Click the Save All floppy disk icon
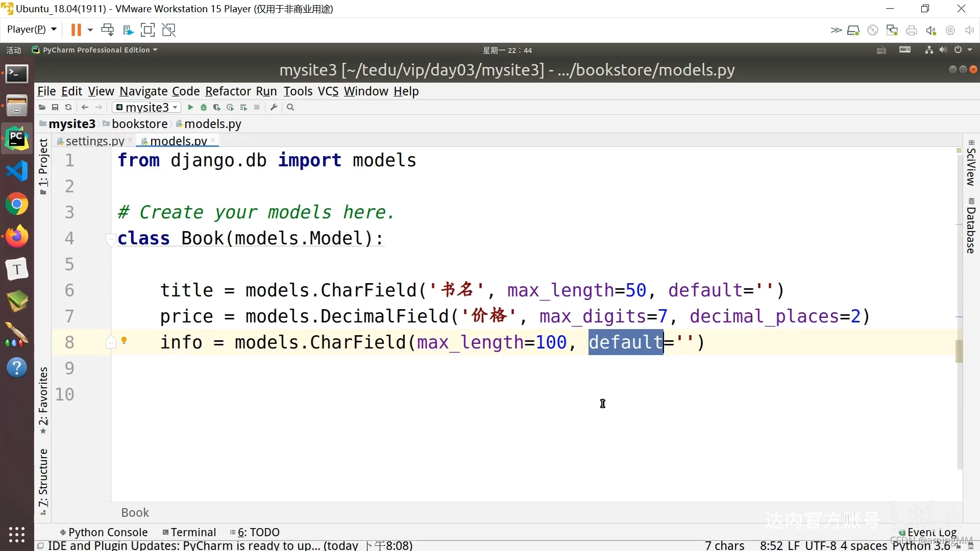Screen dimensions: 980x551 click(55, 107)
